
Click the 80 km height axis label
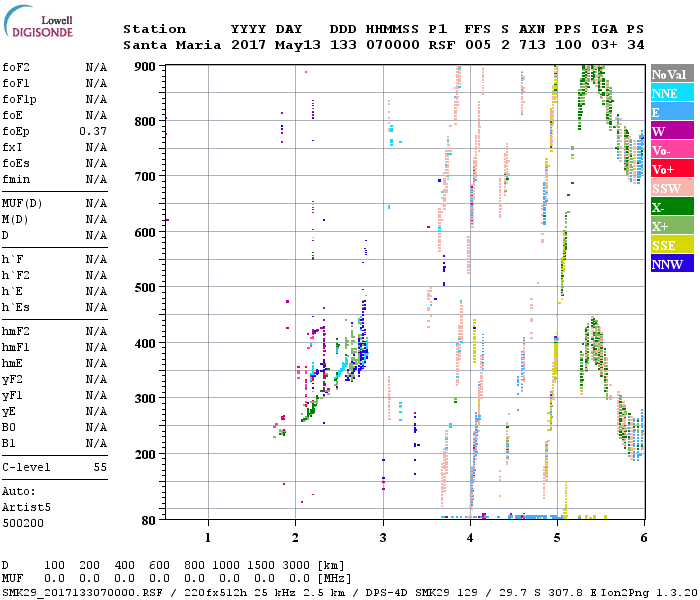click(149, 521)
